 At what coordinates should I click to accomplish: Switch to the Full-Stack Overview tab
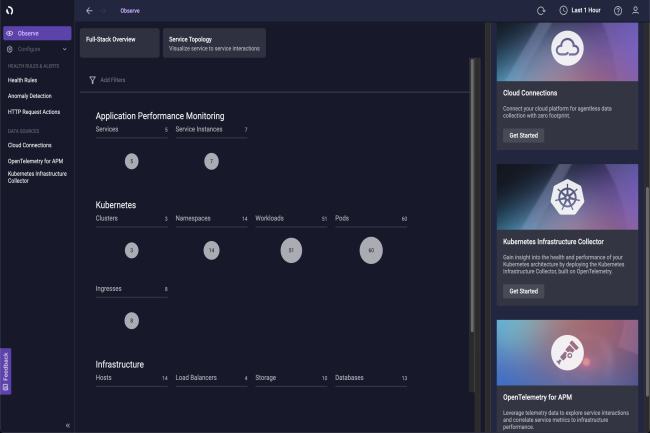tap(119, 43)
